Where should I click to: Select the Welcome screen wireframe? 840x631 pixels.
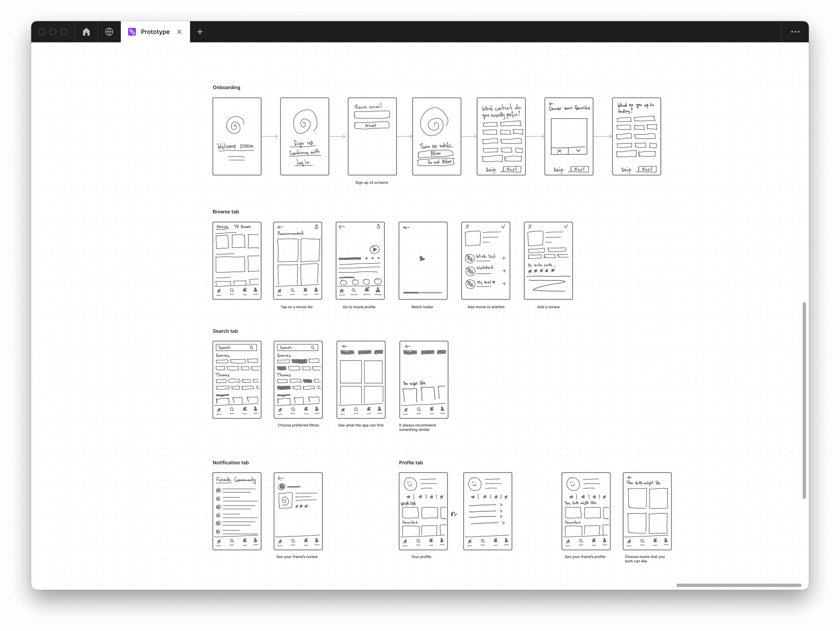(x=236, y=136)
